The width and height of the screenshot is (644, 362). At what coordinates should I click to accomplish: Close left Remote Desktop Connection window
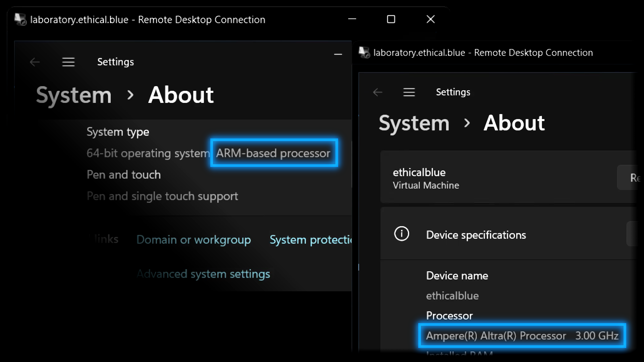(431, 19)
